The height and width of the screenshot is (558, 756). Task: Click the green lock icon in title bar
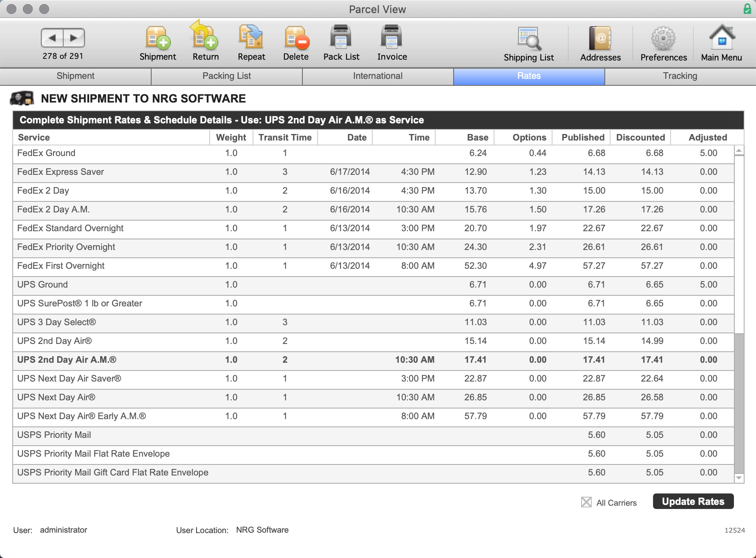747,9
